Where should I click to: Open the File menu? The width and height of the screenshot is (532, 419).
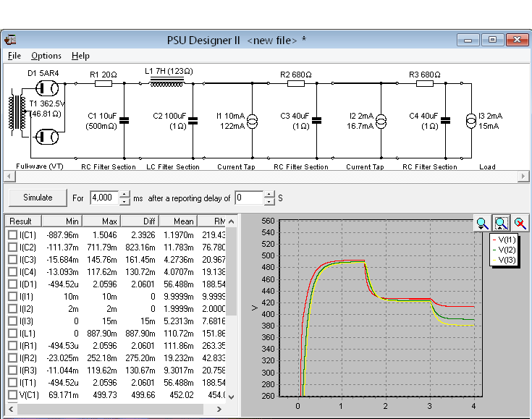tap(14, 56)
